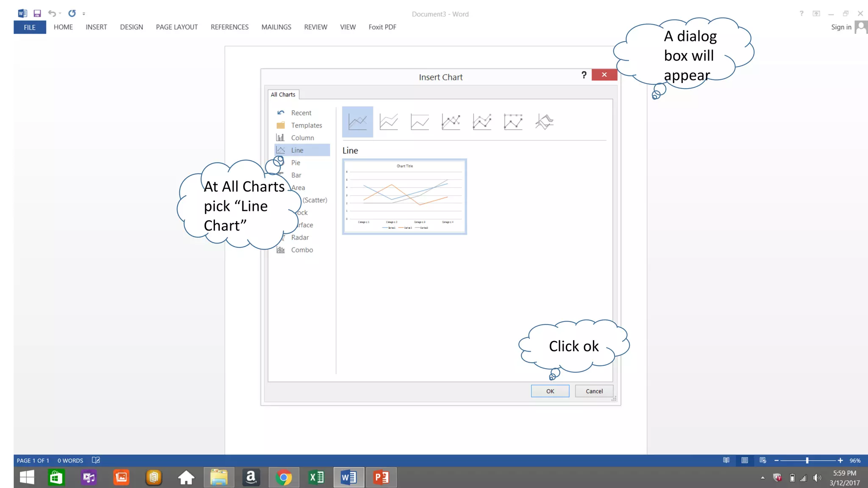Viewport: 868px width, 488px height.
Task: Select Column in the chart type list
Action: (302, 138)
